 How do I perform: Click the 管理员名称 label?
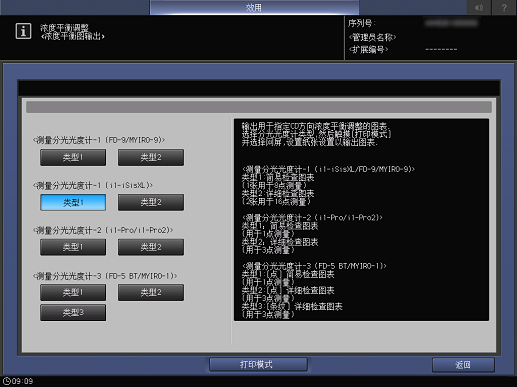tap(372, 37)
